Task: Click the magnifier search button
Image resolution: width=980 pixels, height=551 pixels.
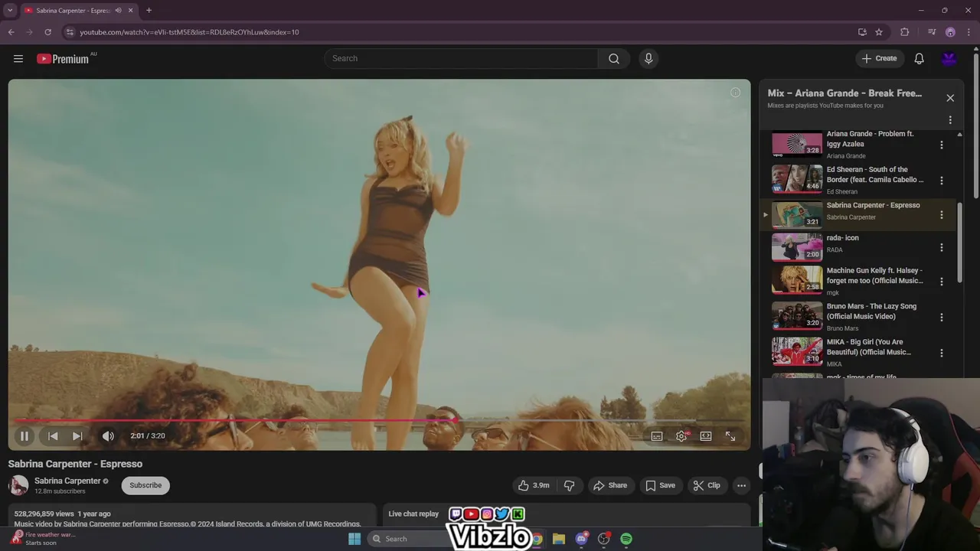Action: pos(614,59)
